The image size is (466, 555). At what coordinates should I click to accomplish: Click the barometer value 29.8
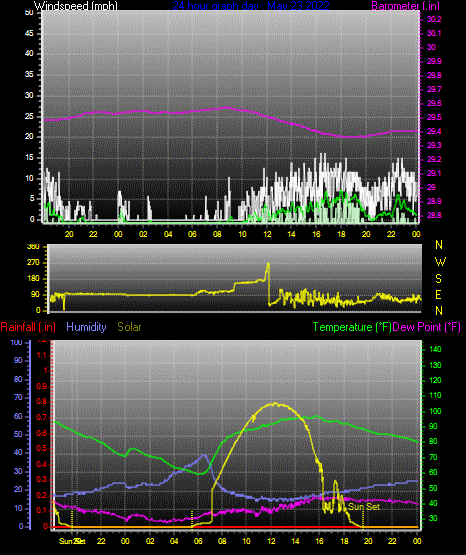(x=434, y=75)
